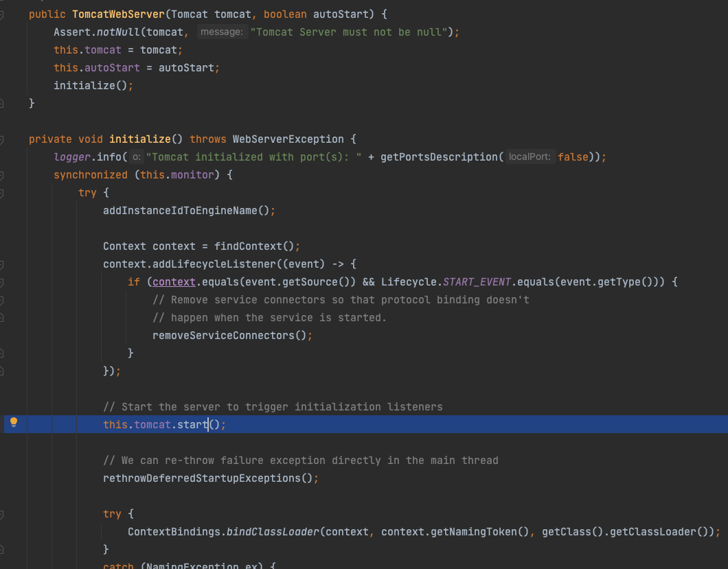This screenshot has width=728, height=569.
Task: Click the fold-end marker beside '});'
Action: [x=1, y=371]
